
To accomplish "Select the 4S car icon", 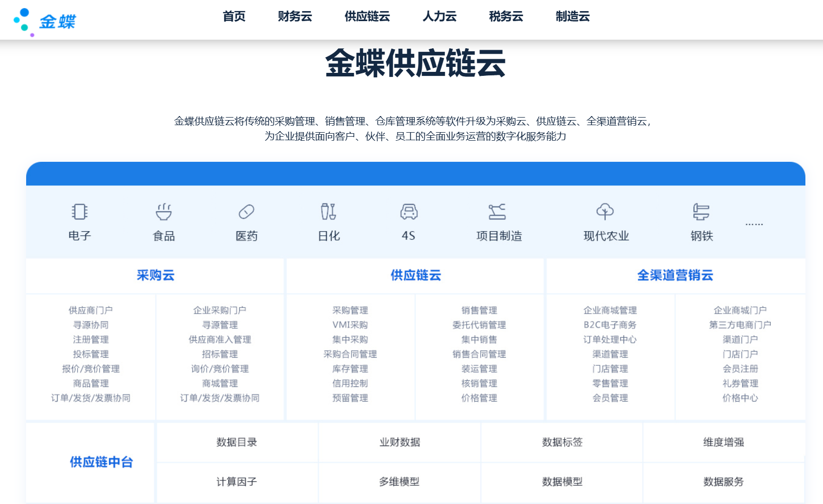I will [409, 212].
